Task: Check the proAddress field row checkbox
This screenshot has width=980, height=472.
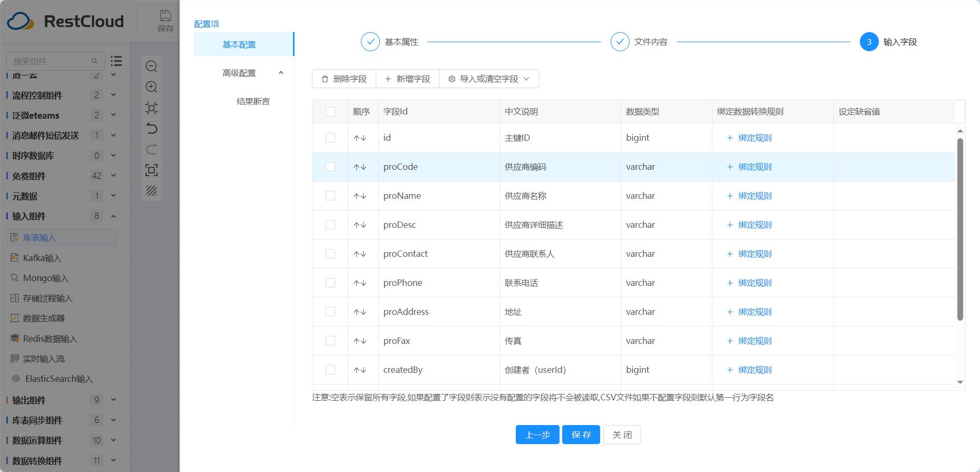Action: 330,312
